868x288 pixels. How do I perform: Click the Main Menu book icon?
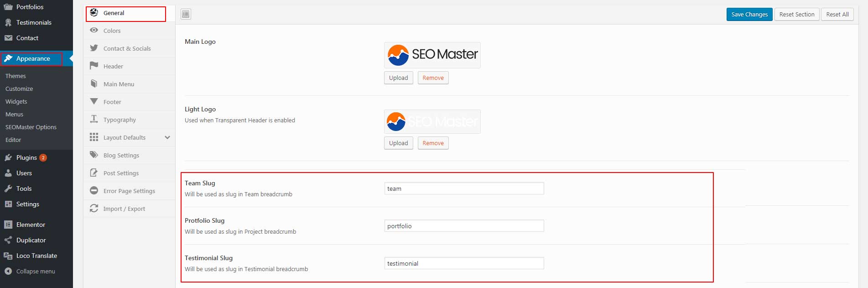[x=94, y=84]
